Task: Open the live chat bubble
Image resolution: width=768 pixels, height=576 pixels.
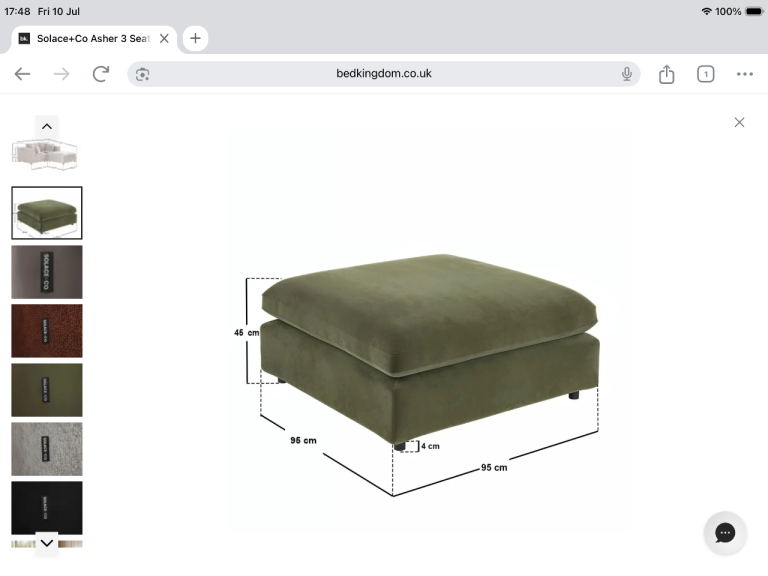Action: [725, 533]
